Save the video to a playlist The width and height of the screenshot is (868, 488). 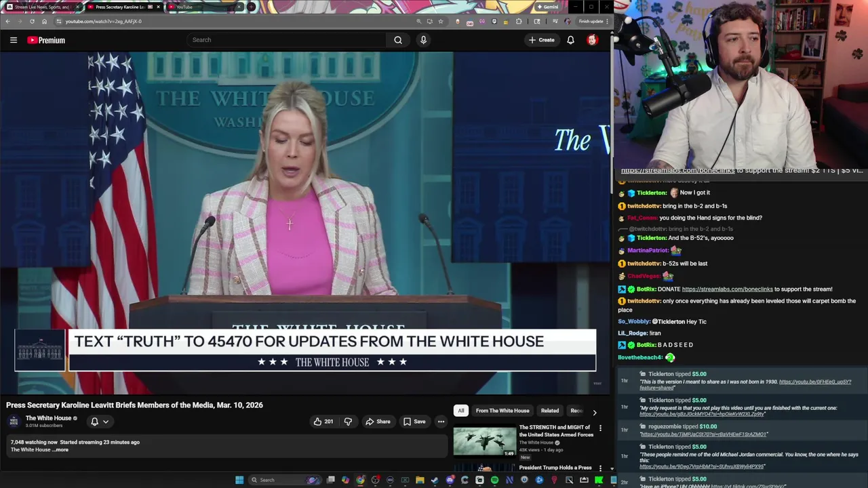coord(414,422)
